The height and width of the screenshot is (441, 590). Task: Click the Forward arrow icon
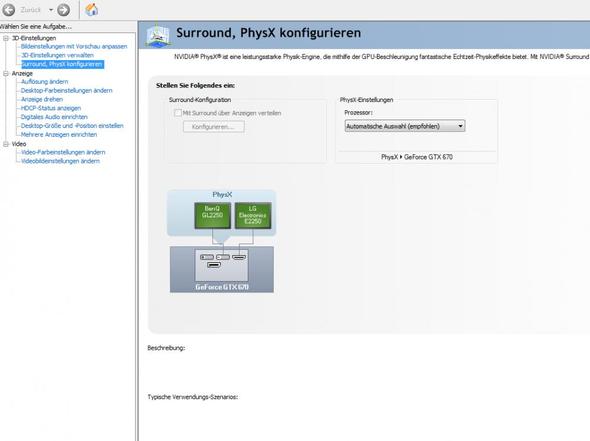[x=64, y=10]
